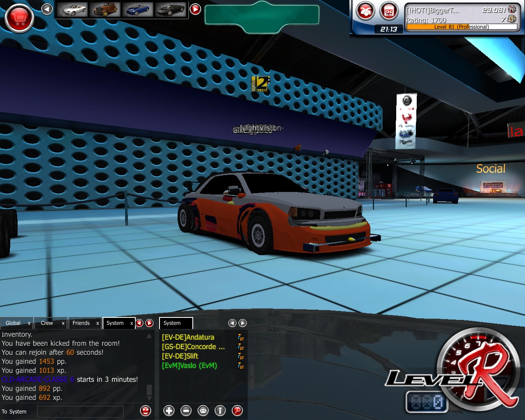This screenshot has height=420, width=525.
Task: Open the garage via open-hood car icon
Action: pos(365,11)
